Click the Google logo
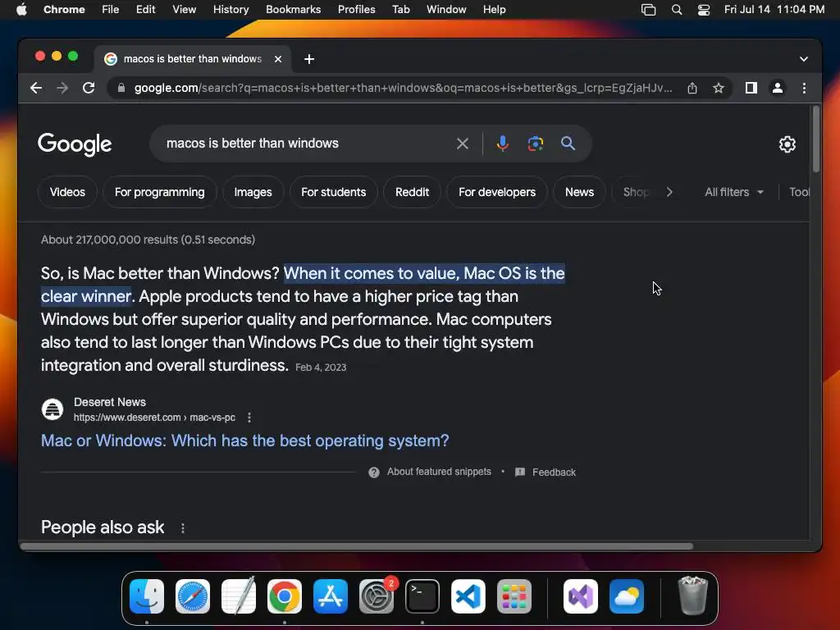The image size is (840, 630). pyautogui.click(x=75, y=144)
